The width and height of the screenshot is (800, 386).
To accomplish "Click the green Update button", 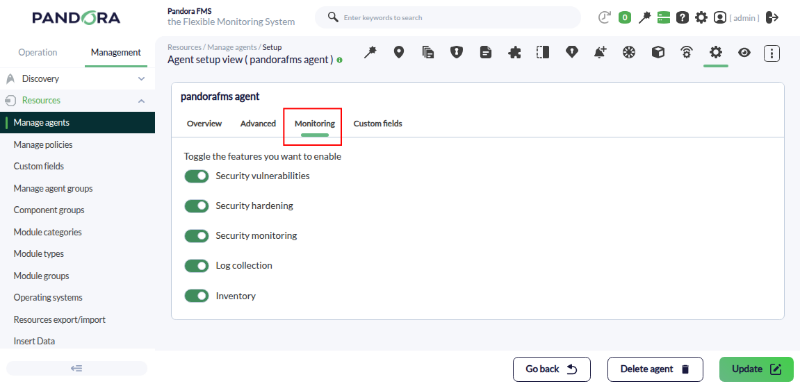I will [x=756, y=369].
